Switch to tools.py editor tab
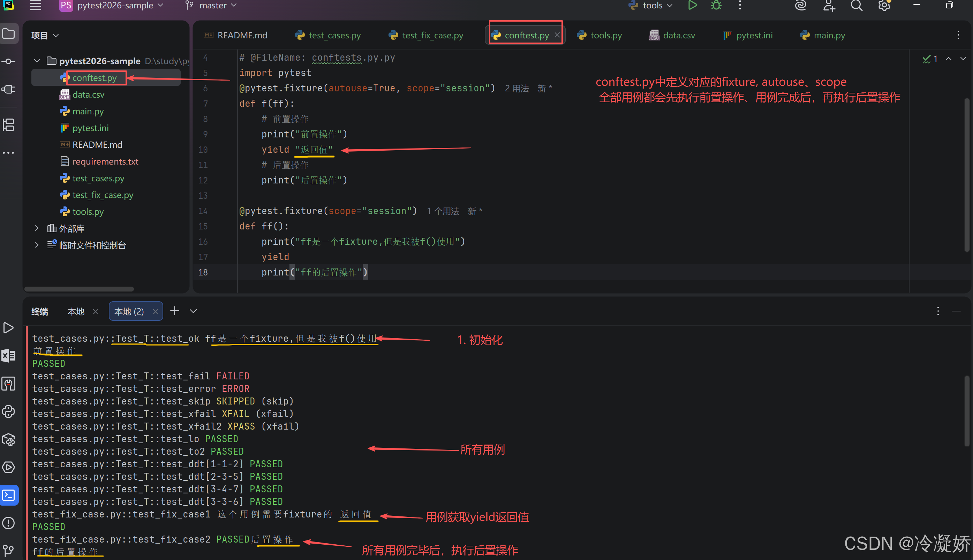Viewport: 973px width, 560px height. (599, 35)
